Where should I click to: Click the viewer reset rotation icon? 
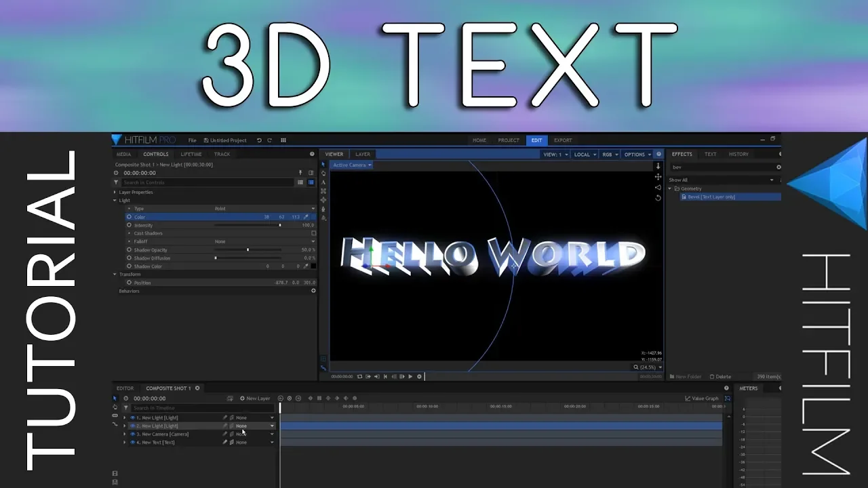[x=658, y=198]
